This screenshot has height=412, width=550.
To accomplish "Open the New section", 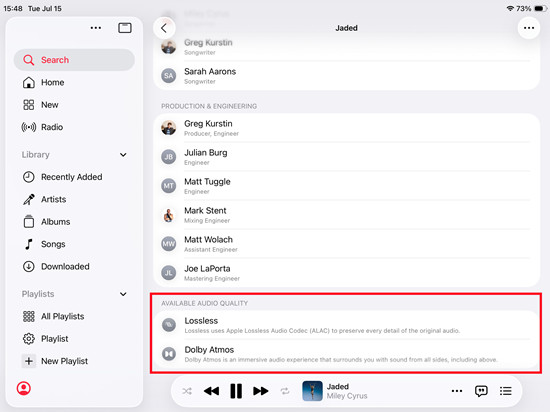I will (74, 105).
